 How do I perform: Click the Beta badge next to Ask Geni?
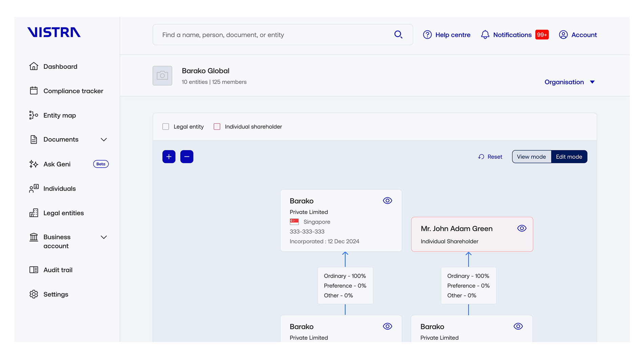point(101,164)
